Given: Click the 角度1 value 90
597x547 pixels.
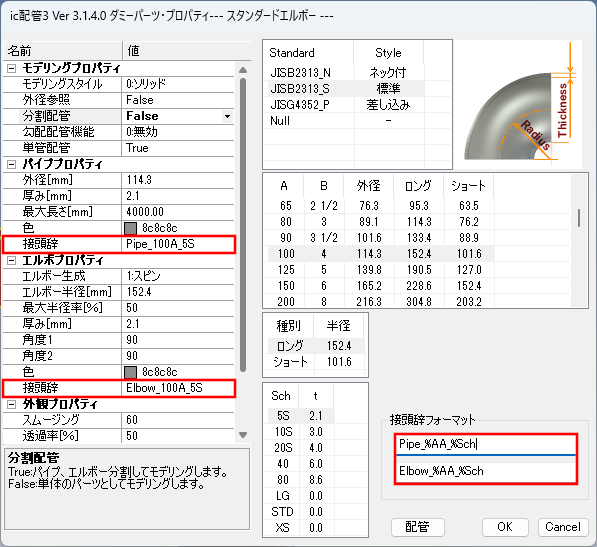Looking at the screenshot, I should (178, 340).
